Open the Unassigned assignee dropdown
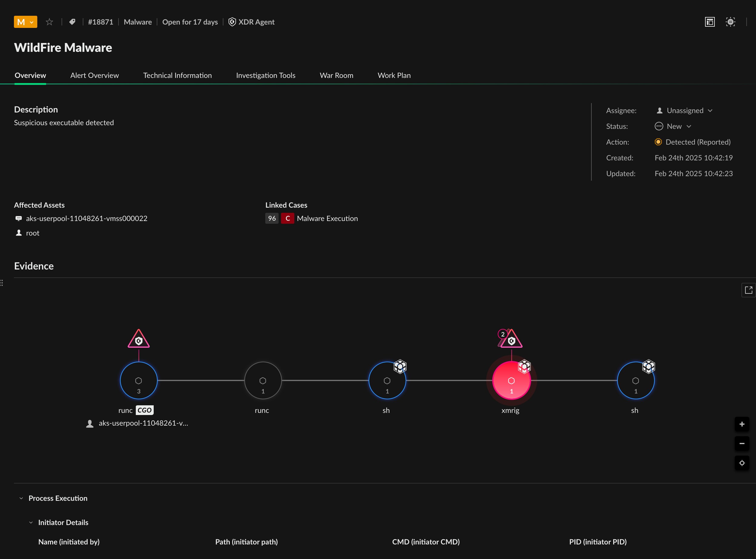Image resolution: width=756 pixels, height=559 pixels. click(684, 111)
